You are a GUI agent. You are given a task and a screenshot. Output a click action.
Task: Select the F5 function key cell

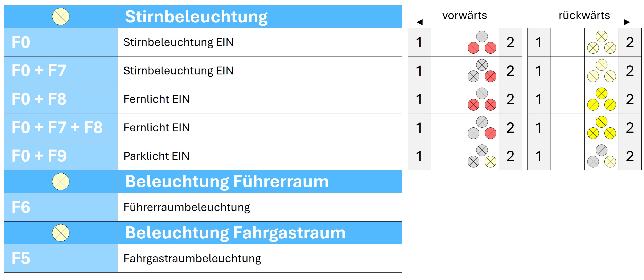tap(61, 259)
